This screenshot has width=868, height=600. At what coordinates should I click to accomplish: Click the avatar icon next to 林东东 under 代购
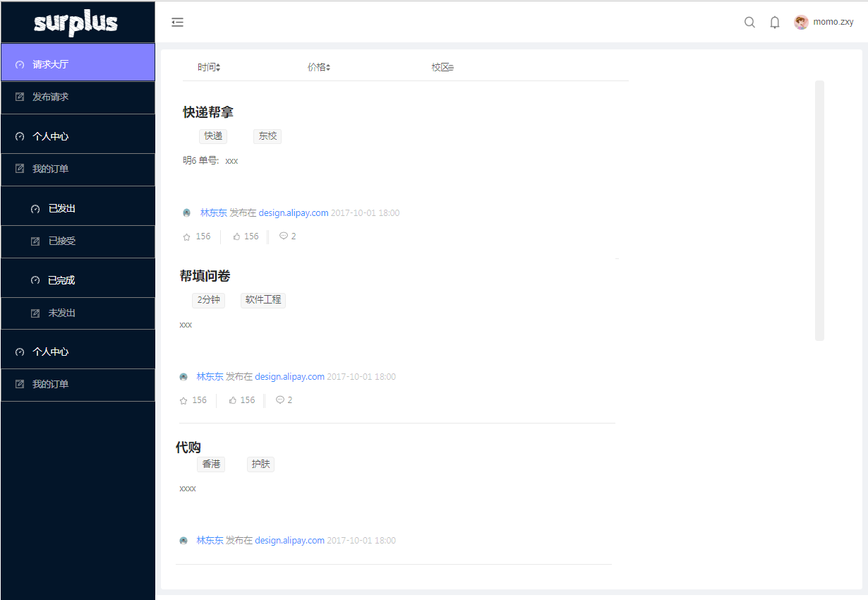click(183, 540)
